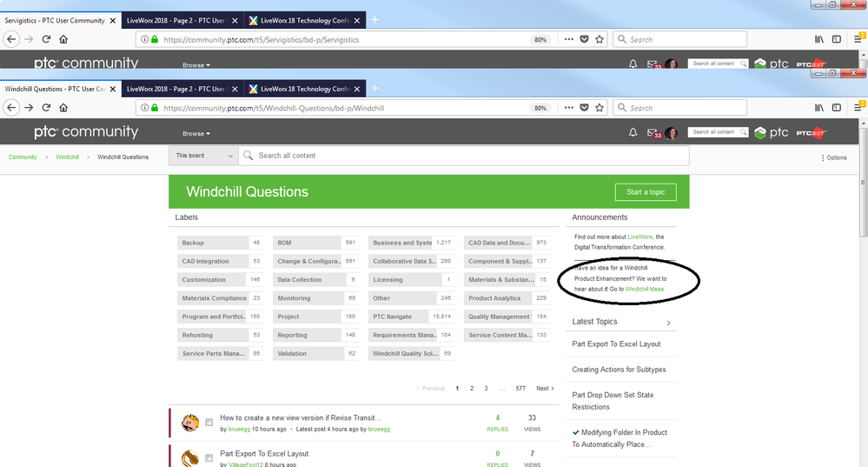The image size is (868, 467).
Task: Click brueegg avatar on first topic
Action: tap(190, 423)
